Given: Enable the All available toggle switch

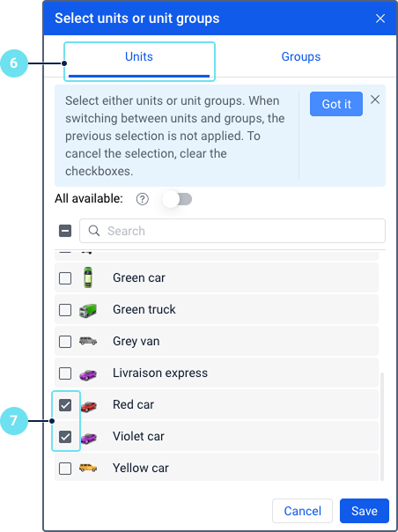Looking at the screenshot, I should tap(177, 199).
